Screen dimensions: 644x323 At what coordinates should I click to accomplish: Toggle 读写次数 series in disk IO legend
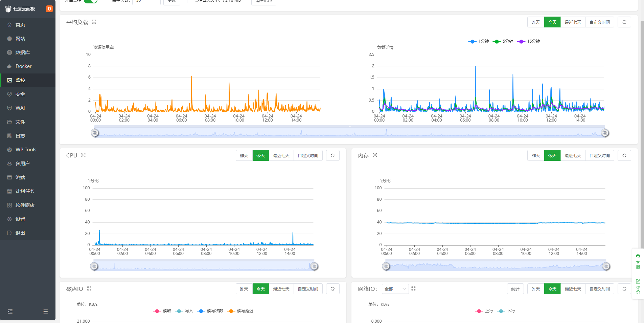tap(210, 311)
